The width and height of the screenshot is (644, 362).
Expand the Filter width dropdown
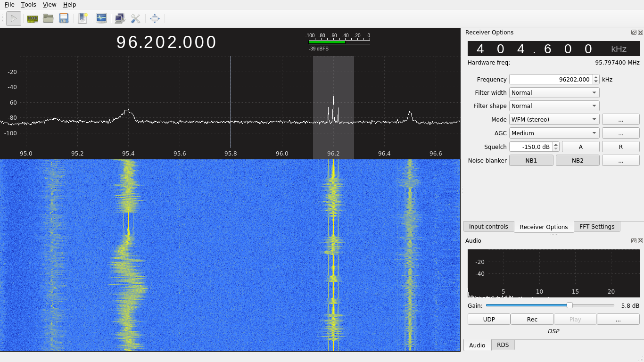pos(554,93)
